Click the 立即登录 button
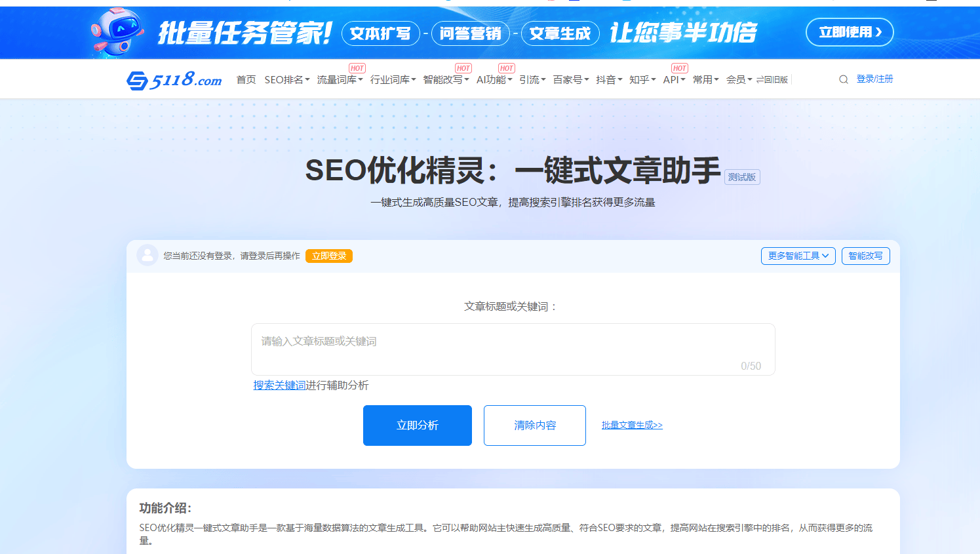980x554 pixels. 328,256
